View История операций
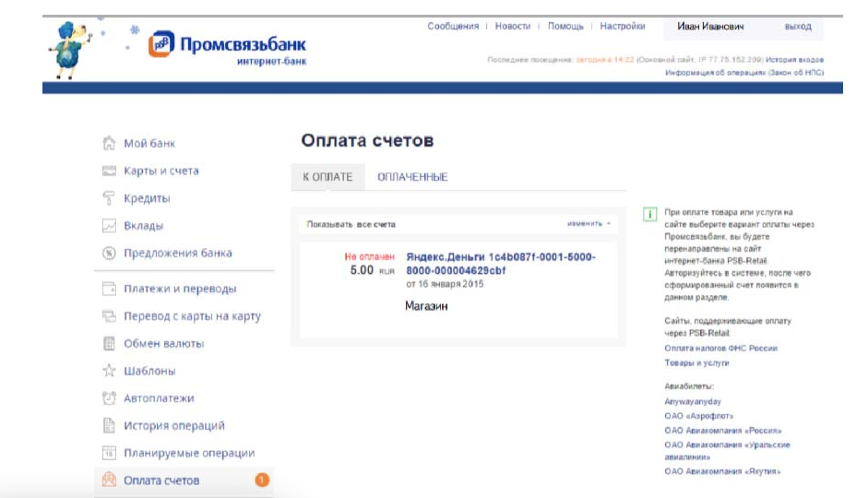868x498 pixels. [x=174, y=425]
